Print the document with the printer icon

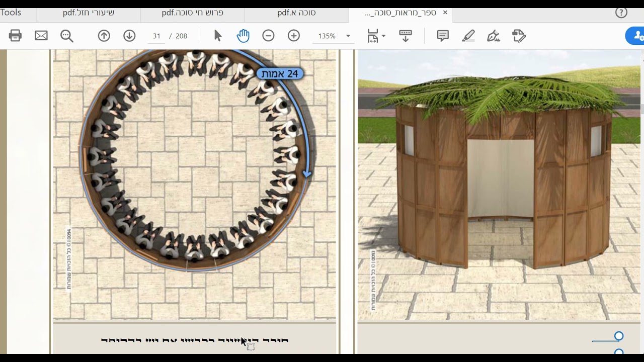(15, 36)
